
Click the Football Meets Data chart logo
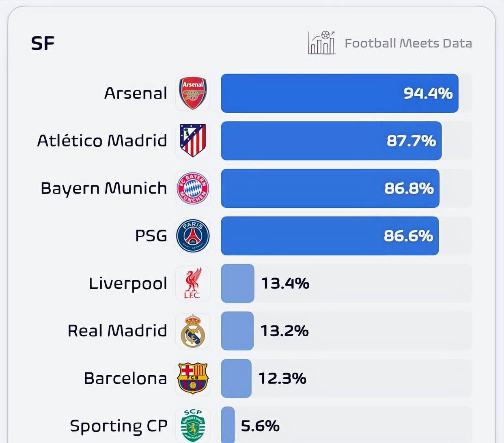pyautogui.click(x=322, y=43)
